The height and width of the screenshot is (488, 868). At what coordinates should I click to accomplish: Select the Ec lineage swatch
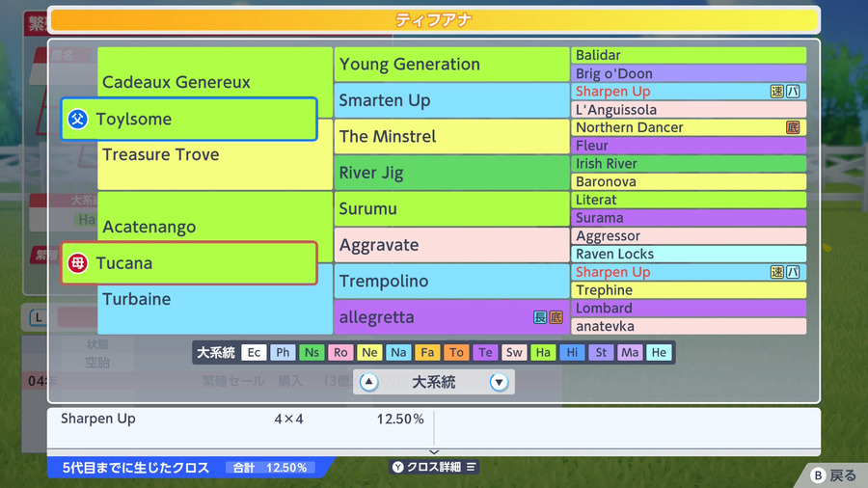coord(254,352)
